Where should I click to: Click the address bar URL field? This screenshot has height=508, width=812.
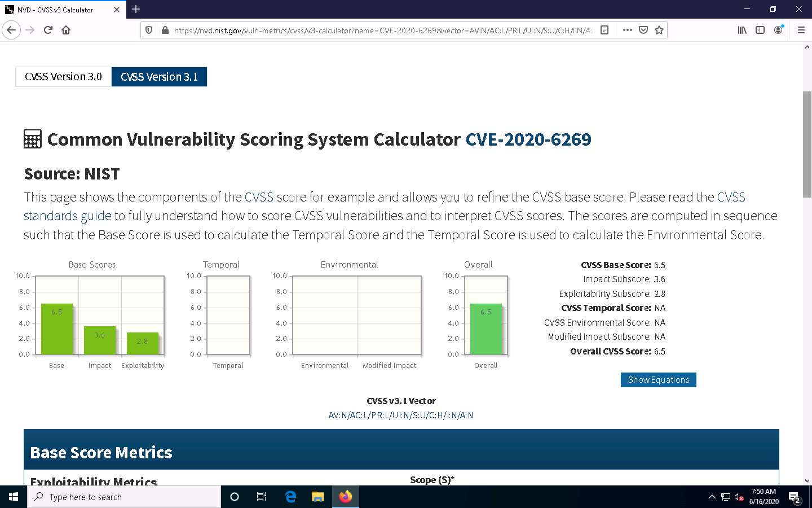click(x=382, y=30)
